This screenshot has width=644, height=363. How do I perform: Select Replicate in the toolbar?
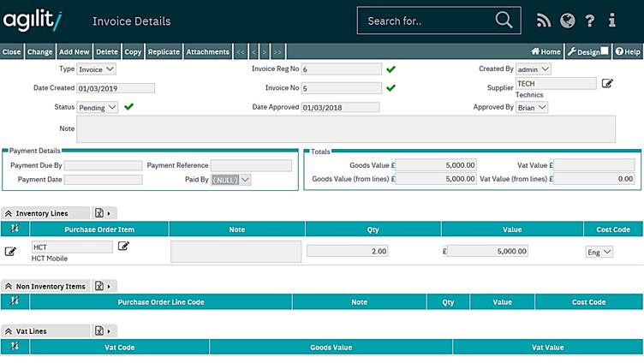coord(164,52)
